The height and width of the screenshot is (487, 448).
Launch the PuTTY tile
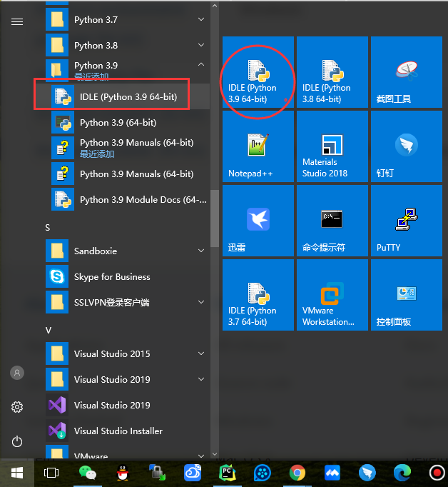[407, 221]
